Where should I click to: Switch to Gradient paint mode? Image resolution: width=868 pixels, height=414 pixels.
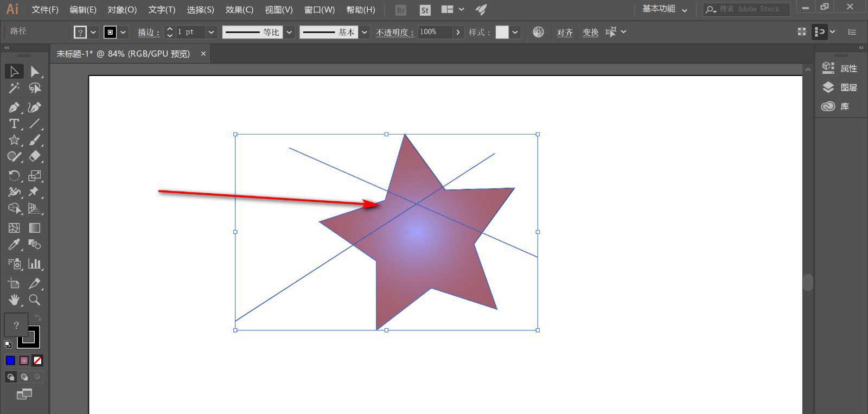(24, 360)
